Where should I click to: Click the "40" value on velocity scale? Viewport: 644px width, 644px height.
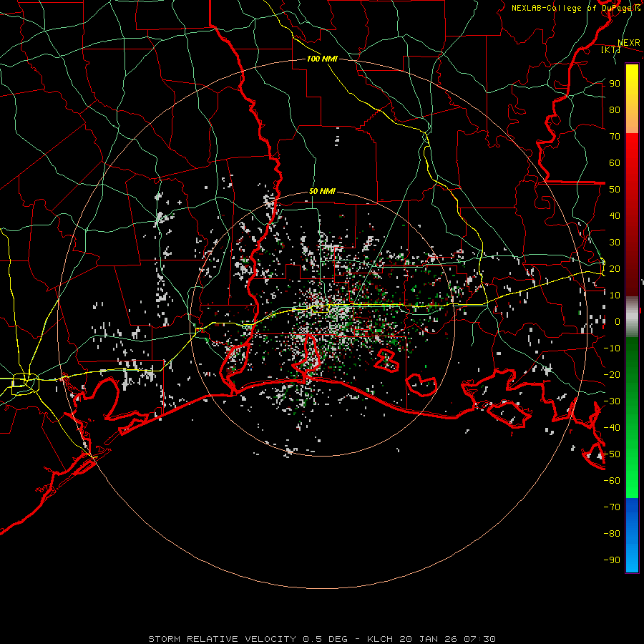[x=615, y=216]
